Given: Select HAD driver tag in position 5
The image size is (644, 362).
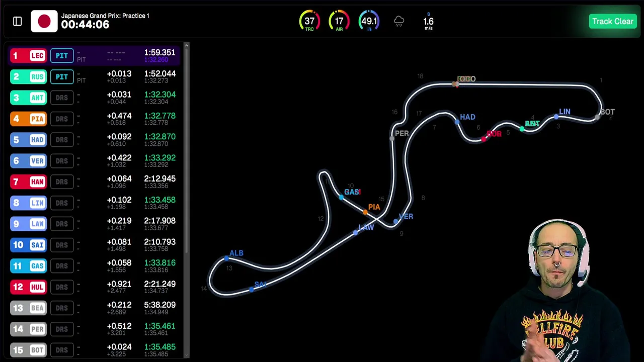Looking at the screenshot, I should pyautogui.click(x=28, y=140).
